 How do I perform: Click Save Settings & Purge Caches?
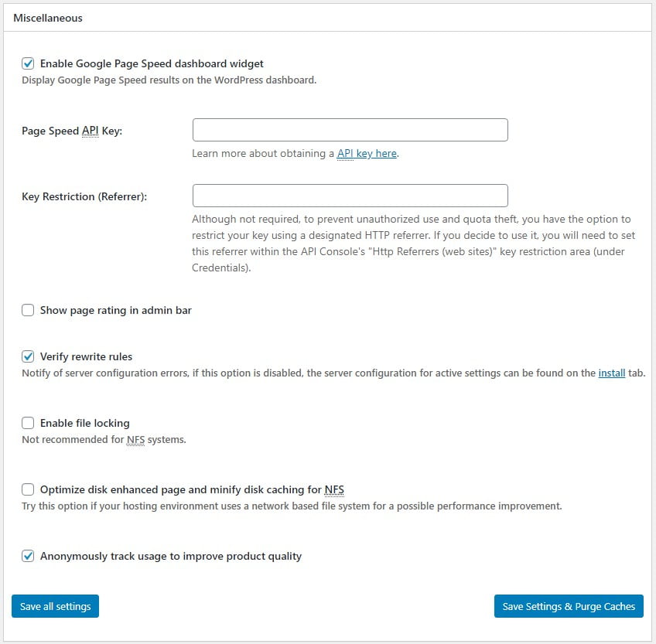tap(569, 606)
